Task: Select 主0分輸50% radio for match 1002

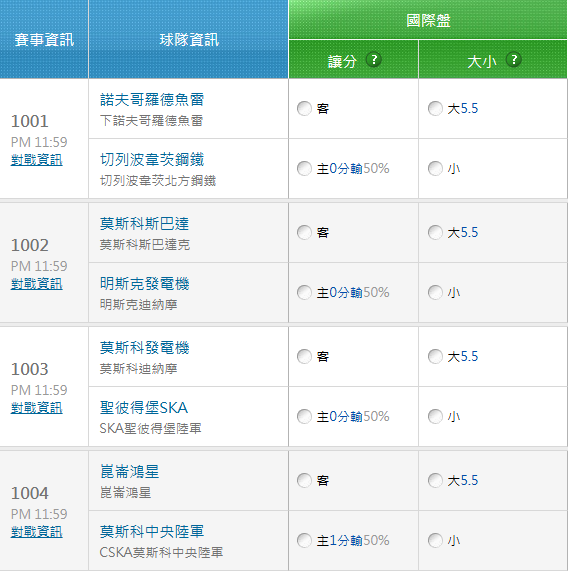Action: tap(304, 292)
